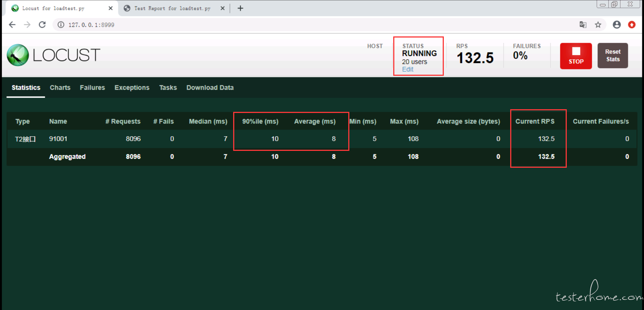Bookmark this page with star icon
Image resolution: width=644 pixels, height=310 pixels.
tap(598, 25)
